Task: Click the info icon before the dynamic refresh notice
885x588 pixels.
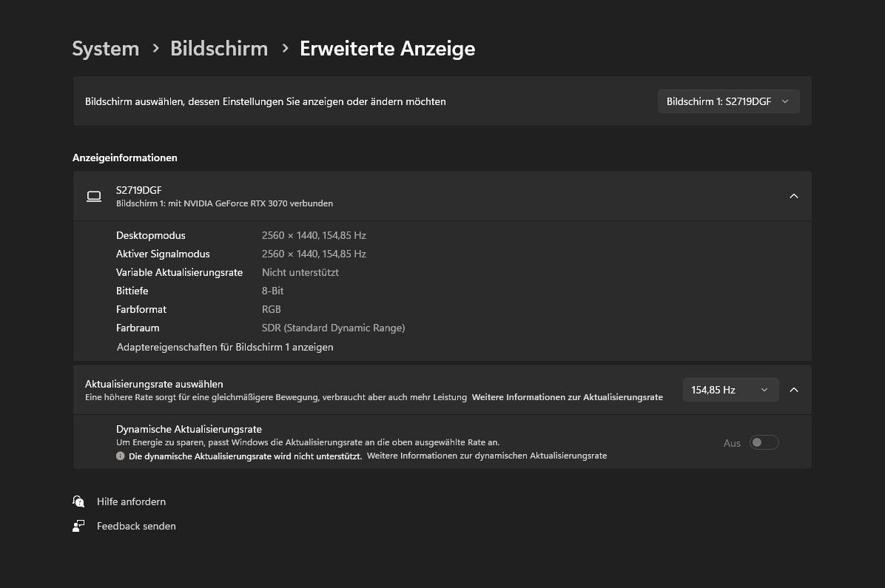Action: [120, 456]
